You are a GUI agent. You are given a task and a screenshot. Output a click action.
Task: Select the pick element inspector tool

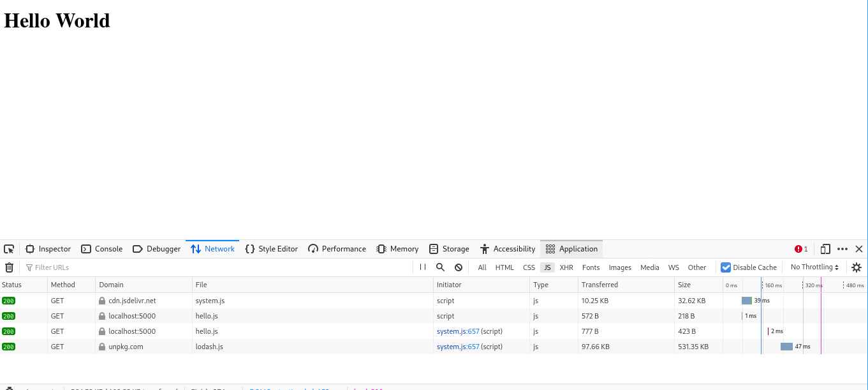9,249
